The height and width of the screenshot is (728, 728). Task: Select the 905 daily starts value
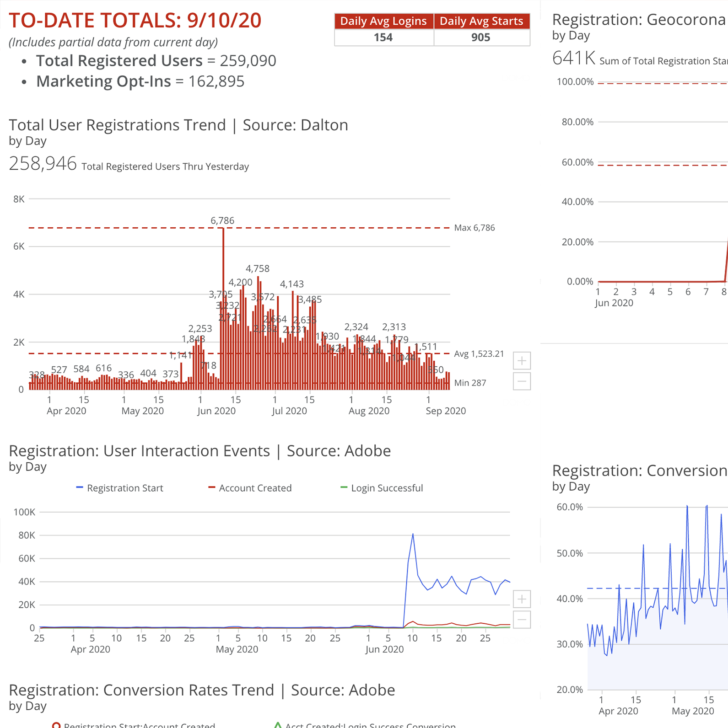pos(481,37)
